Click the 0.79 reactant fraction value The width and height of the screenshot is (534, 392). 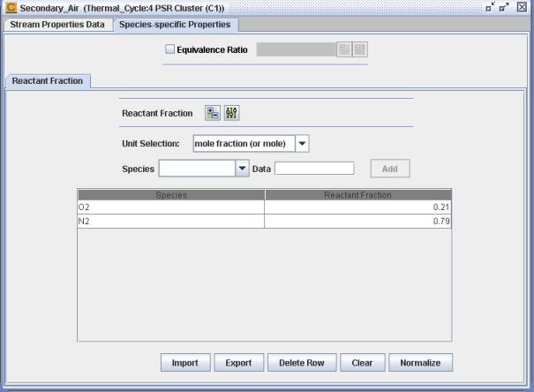click(x=358, y=222)
